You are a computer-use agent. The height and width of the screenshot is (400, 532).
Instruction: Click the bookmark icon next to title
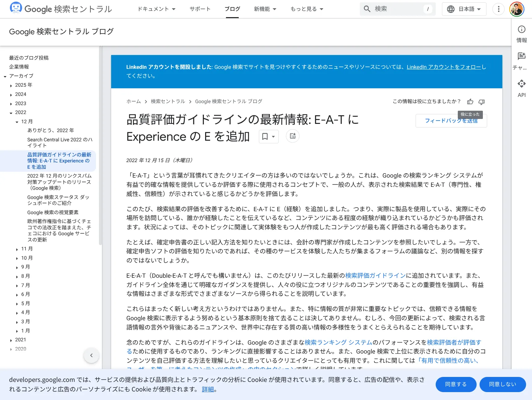(265, 136)
